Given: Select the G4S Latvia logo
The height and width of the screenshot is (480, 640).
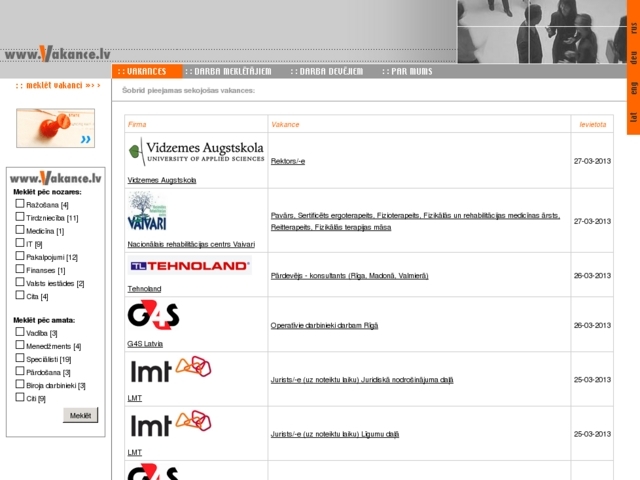Looking at the screenshot, I should pos(153,316).
